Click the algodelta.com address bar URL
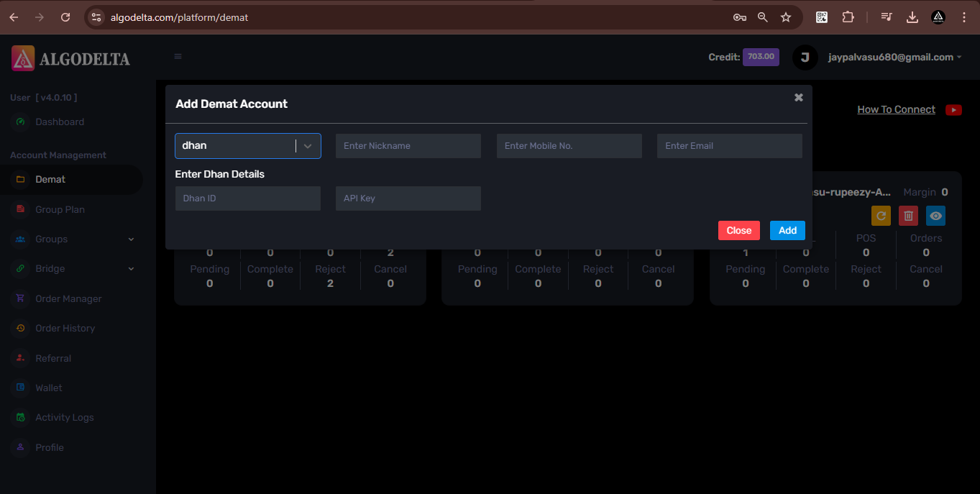 pos(179,17)
